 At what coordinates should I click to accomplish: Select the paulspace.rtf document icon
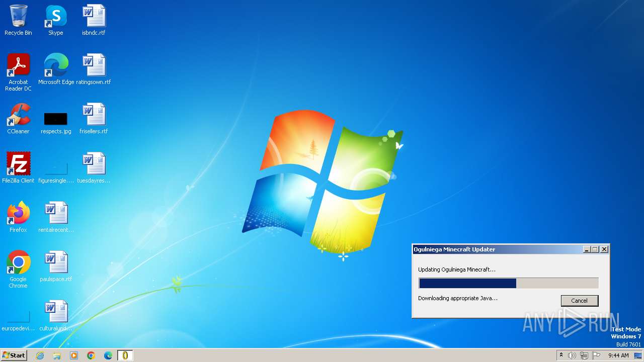(56, 266)
